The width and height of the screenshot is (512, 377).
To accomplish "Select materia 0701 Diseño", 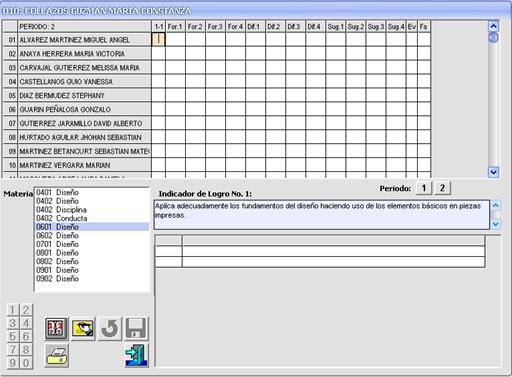I will pos(92,244).
